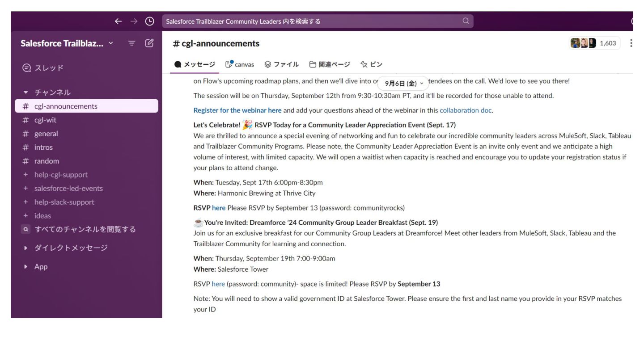
Task: Open the threads icon in sidebar
Action: (27, 68)
